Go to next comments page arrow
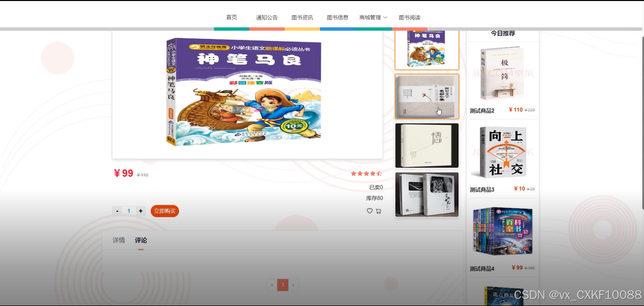The image size is (644, 306). pyautogui.click(x=293, y=285)
